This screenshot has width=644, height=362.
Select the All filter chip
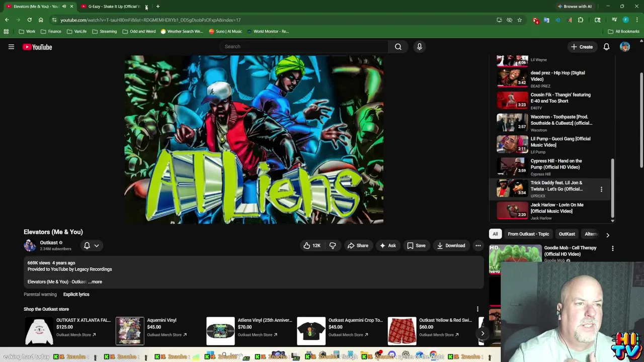tap(495, 234)
